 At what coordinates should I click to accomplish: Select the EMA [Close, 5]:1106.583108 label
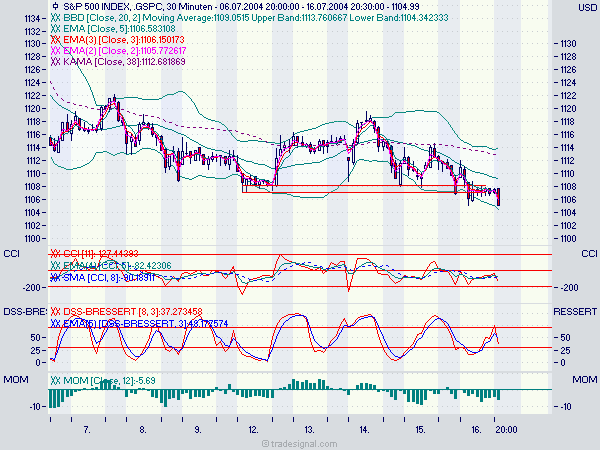pos(119,29)
